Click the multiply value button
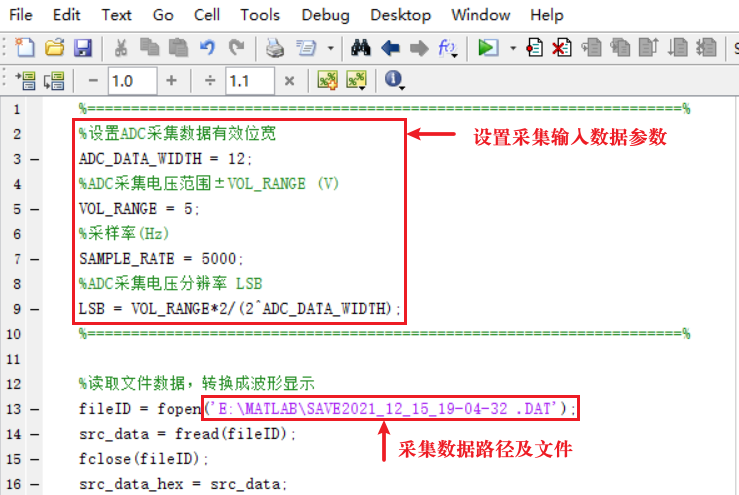The height and width of the screenshot is (495, 739). [x=289, y=81]
